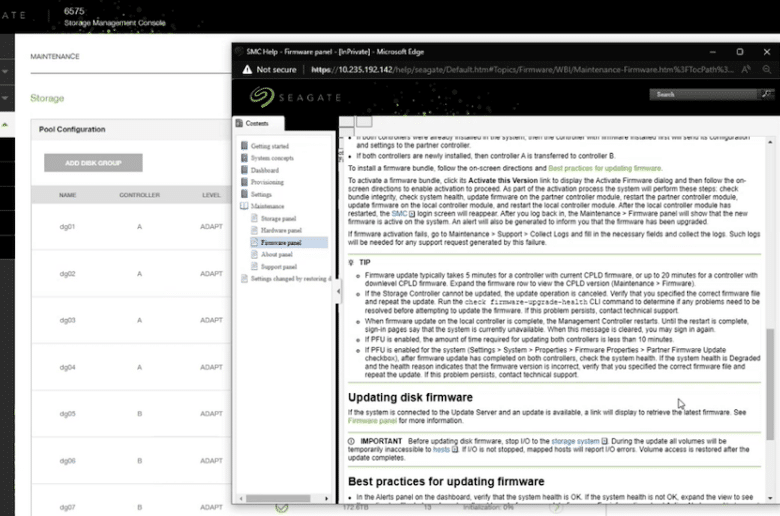
Task: Open the Settings help topic
Action: click(x=261, y=195)
